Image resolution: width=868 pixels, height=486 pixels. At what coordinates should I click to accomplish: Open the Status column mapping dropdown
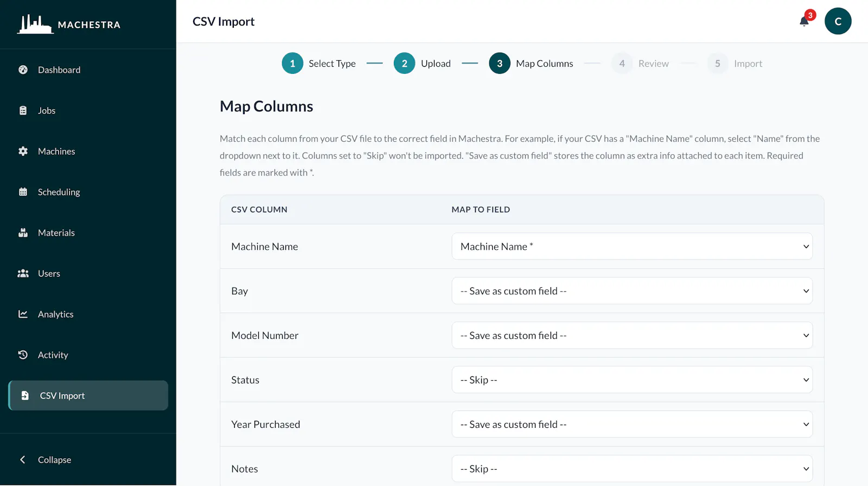(632, 380)
